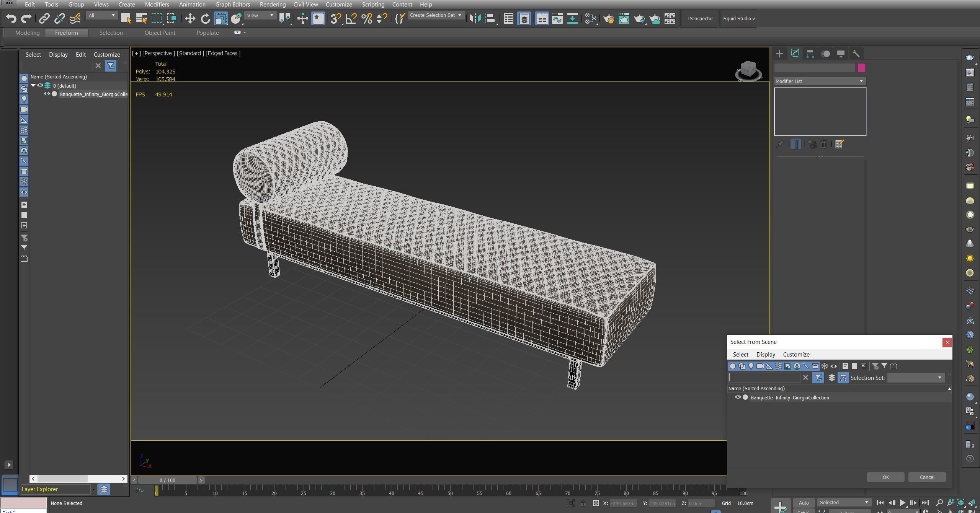The width and height of the screenshot is (980, 513).
Task: Open the Rendering menu
Action: pos(272,5)
